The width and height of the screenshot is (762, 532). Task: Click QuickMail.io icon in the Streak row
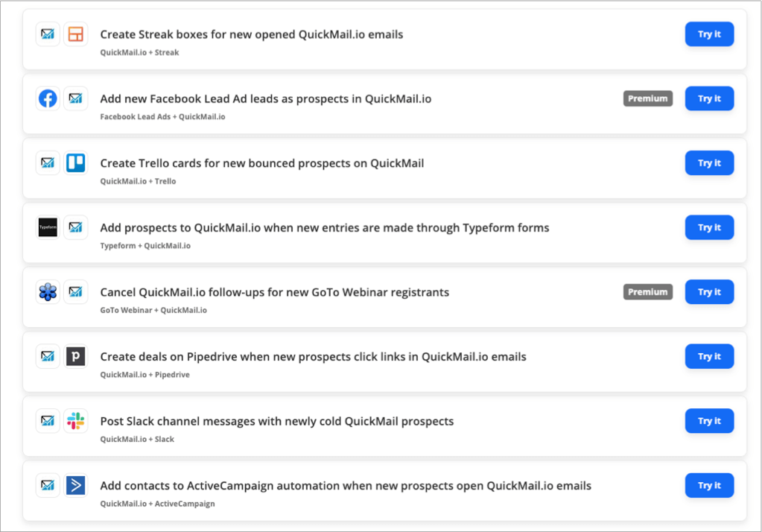pos(48,34)
